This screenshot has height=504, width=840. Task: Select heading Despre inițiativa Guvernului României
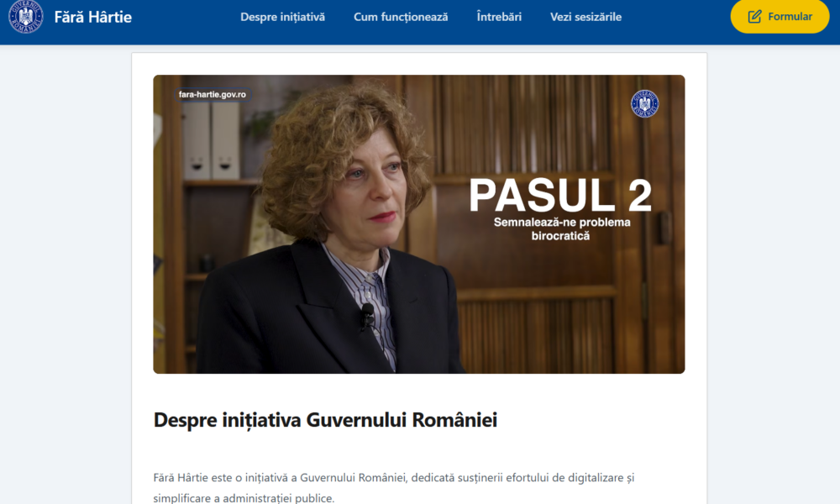coord(325,420)
